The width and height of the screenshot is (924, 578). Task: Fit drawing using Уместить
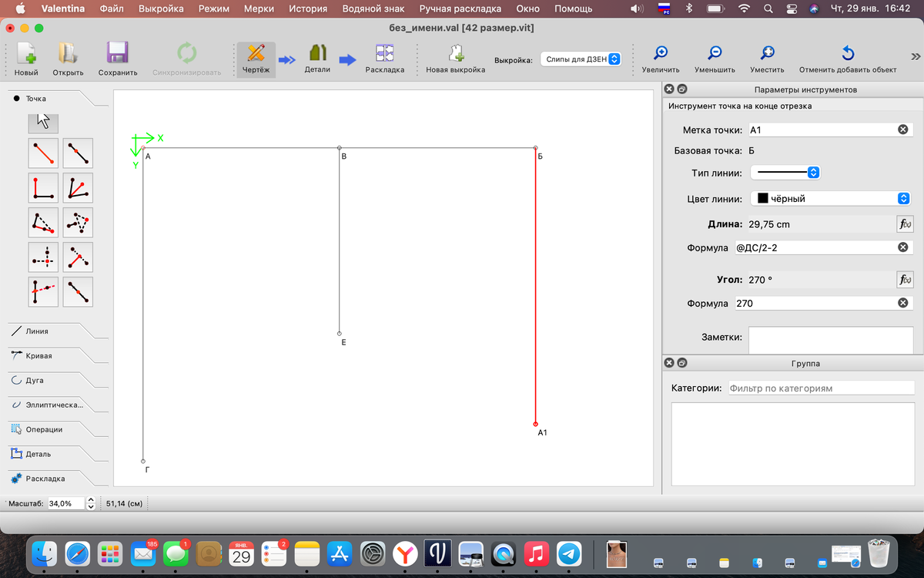point(767,59)
